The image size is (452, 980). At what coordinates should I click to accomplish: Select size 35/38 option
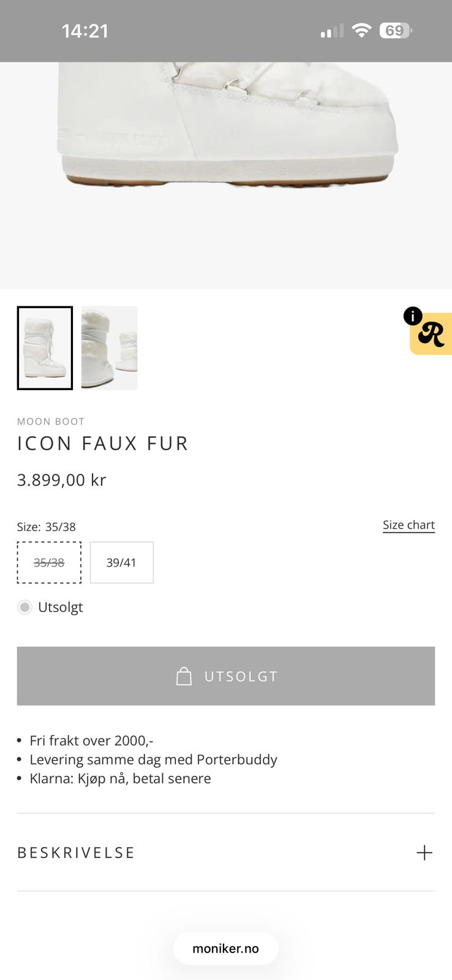[49, 562]
